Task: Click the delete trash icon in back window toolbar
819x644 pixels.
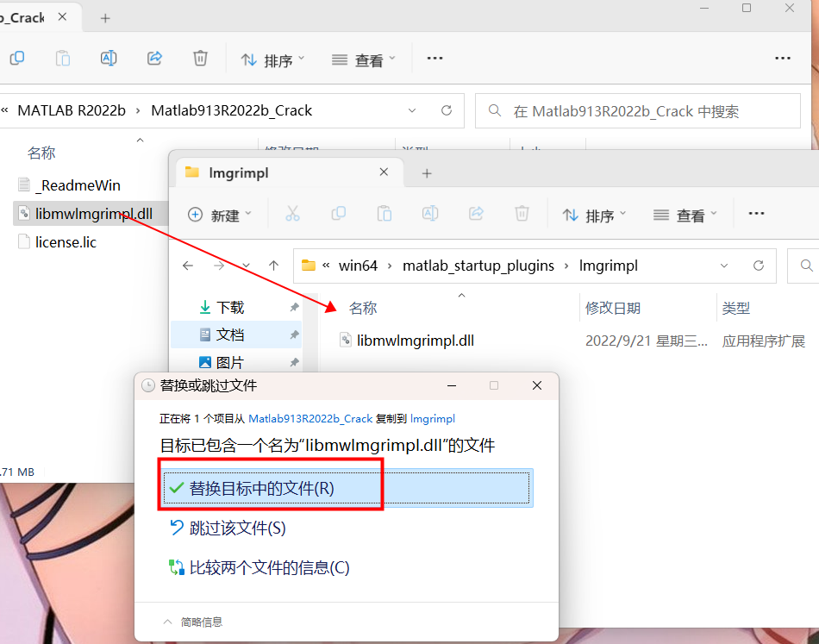Action: click(200, 59)
